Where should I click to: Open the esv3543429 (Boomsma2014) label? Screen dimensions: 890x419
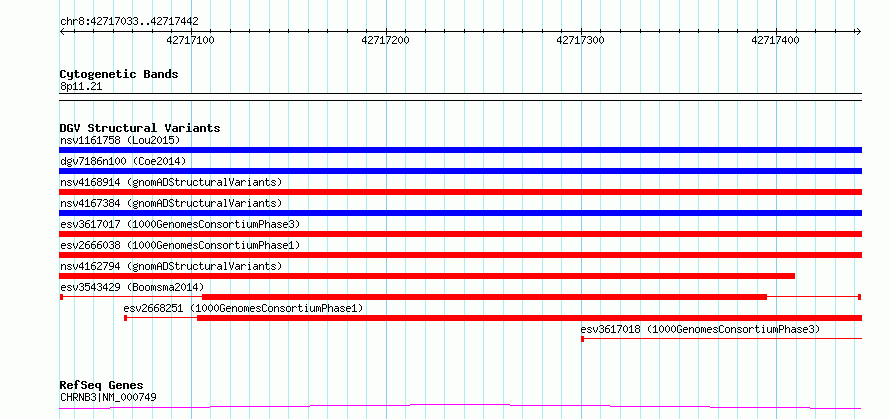[x=132, y=287]
